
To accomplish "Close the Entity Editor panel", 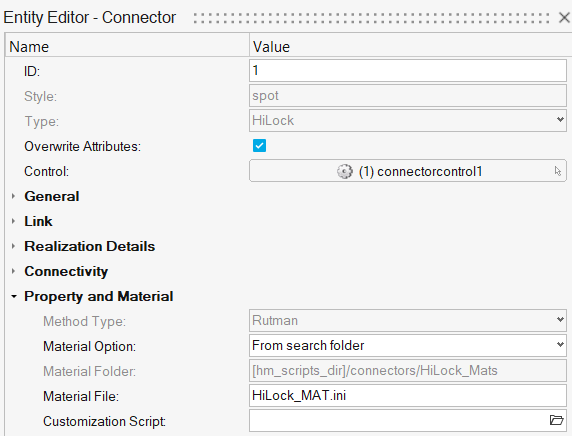I will point(564,17).
